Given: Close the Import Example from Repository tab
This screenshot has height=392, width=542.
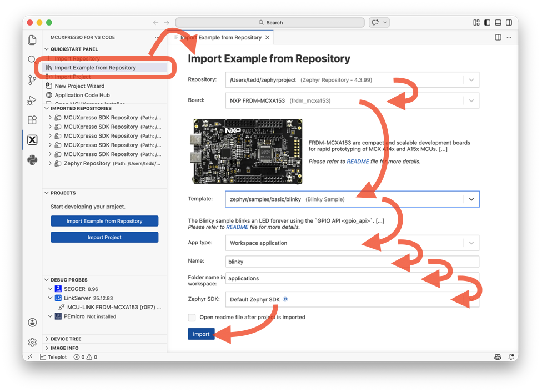Looking at the screenshot, I should click(267, 37).
